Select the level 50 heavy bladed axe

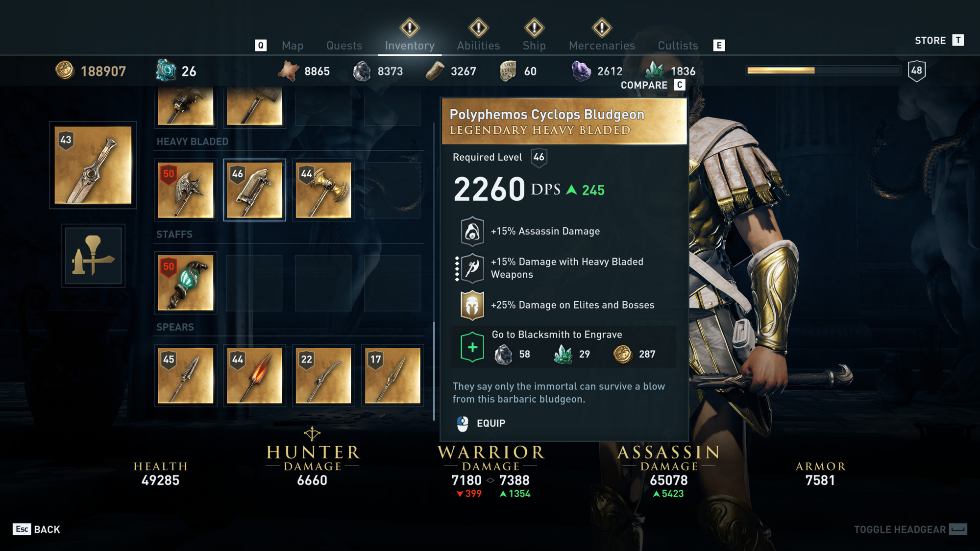tap(186, 190)
